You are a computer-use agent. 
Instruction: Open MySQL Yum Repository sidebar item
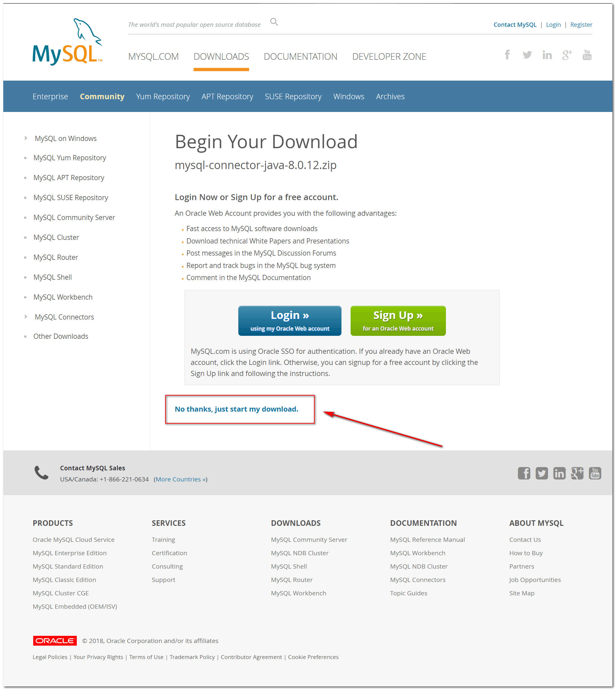pyautogui.click(x=70, y=158)
